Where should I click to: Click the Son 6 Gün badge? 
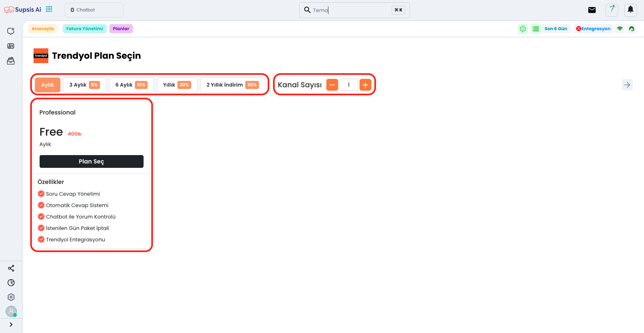point(556,29)
